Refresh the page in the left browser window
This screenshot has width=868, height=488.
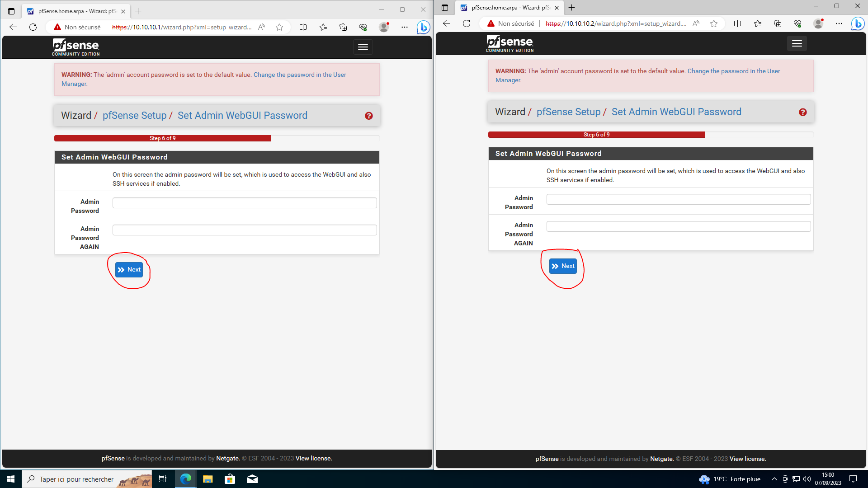coord(33,27)
